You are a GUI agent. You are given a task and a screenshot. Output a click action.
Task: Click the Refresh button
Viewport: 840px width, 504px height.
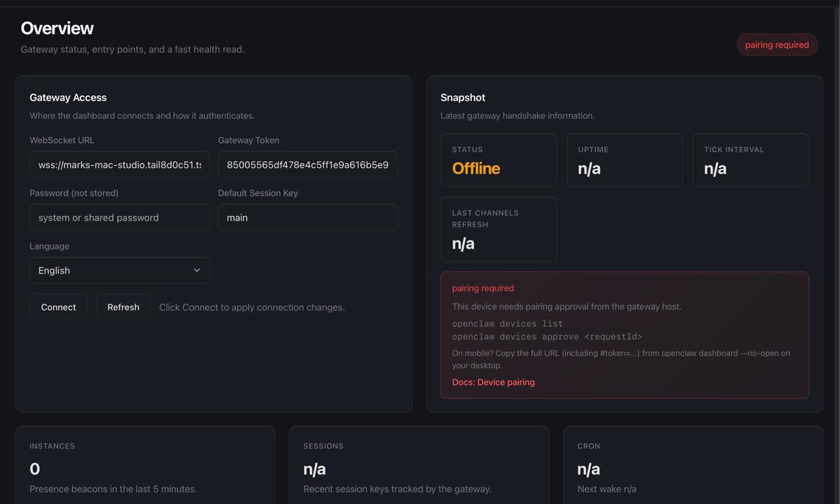click(123, 307)
